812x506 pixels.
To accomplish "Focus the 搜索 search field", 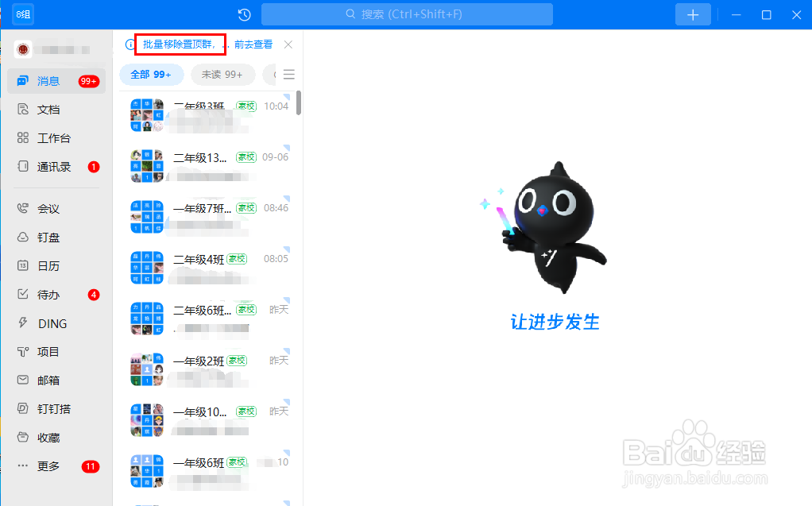I will 407,14.
